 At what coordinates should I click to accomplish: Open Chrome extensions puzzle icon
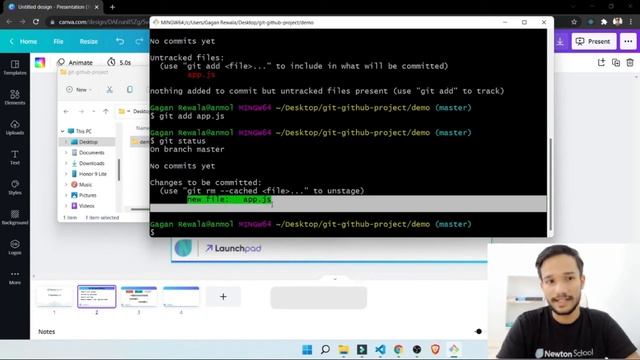point(604,22)
